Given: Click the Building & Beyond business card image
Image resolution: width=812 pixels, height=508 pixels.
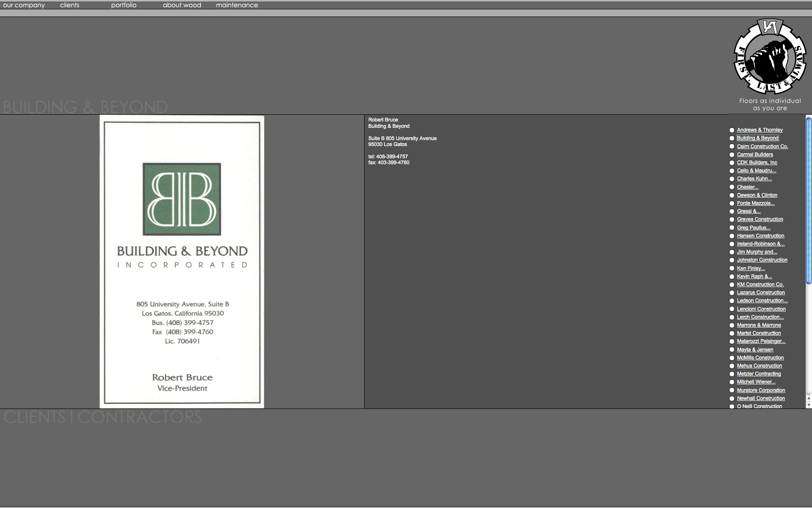Looking at the screenshot, I should pyautogui.click(x=182, y=262).
